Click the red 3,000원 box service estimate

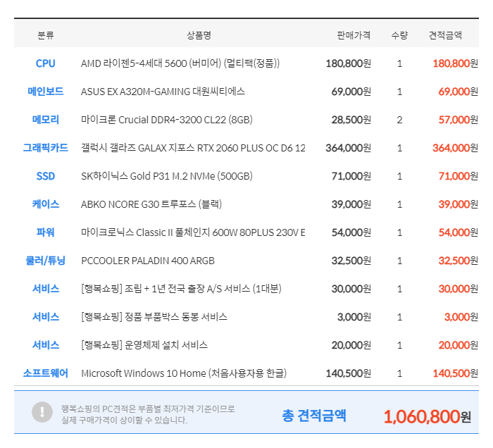[461, 317]
